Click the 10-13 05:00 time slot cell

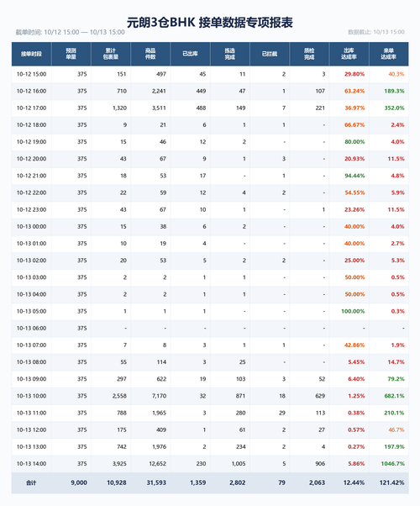(x=31, y=311)
